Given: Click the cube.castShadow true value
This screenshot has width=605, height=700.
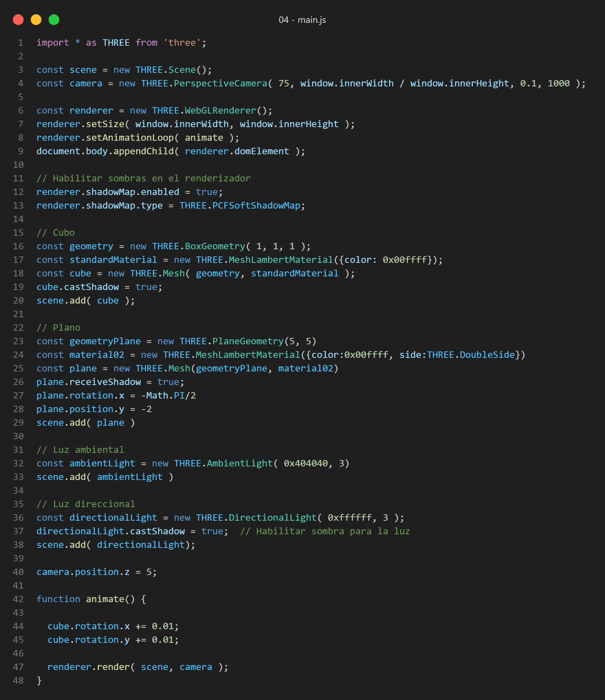Looking at the screenshot, I should (146, 287).
